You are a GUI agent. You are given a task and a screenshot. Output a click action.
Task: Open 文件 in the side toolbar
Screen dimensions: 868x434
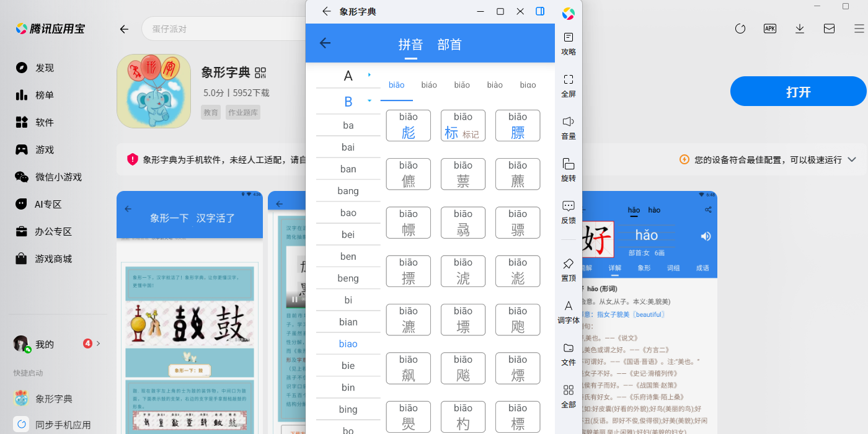click(x=569, y=355)
